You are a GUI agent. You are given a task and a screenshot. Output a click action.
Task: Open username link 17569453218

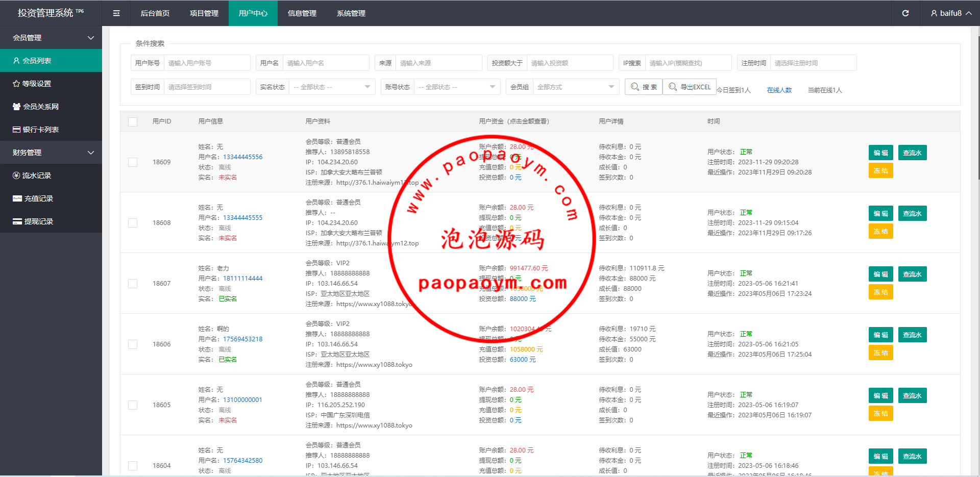coord(243,339)
